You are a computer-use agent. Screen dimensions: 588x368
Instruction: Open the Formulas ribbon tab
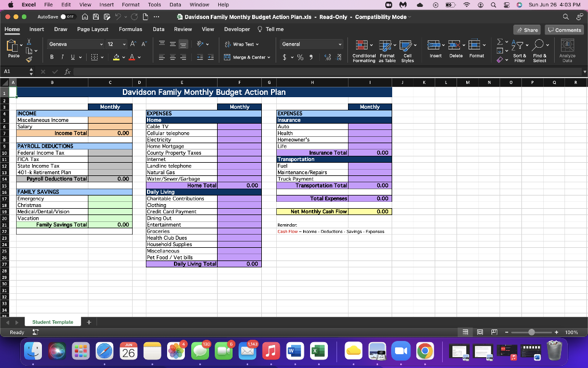130,29
